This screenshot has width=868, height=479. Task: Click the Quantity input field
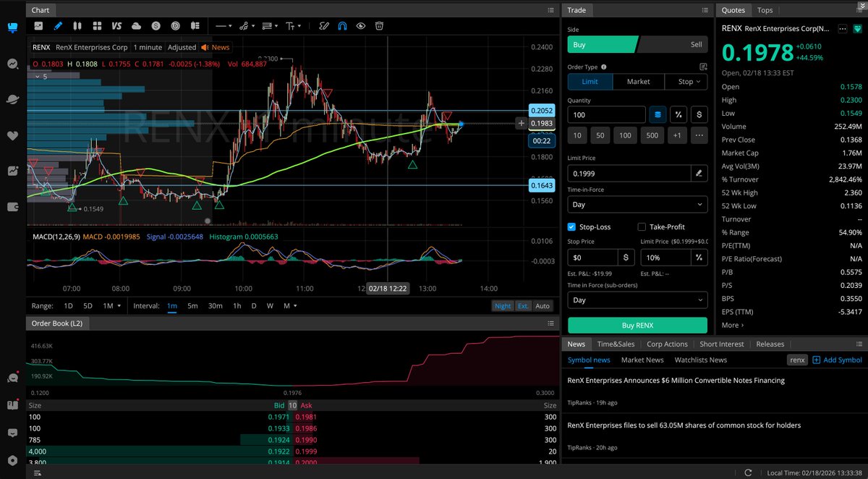(x=606, y=114)
